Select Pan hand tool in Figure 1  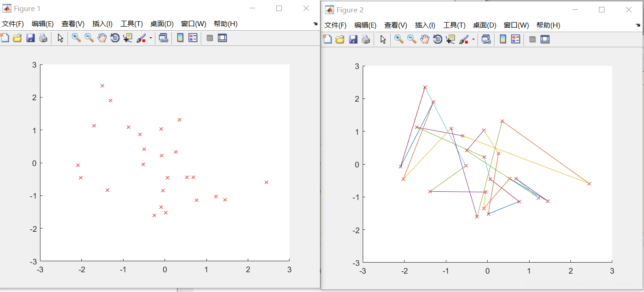(x=102, y=38)
